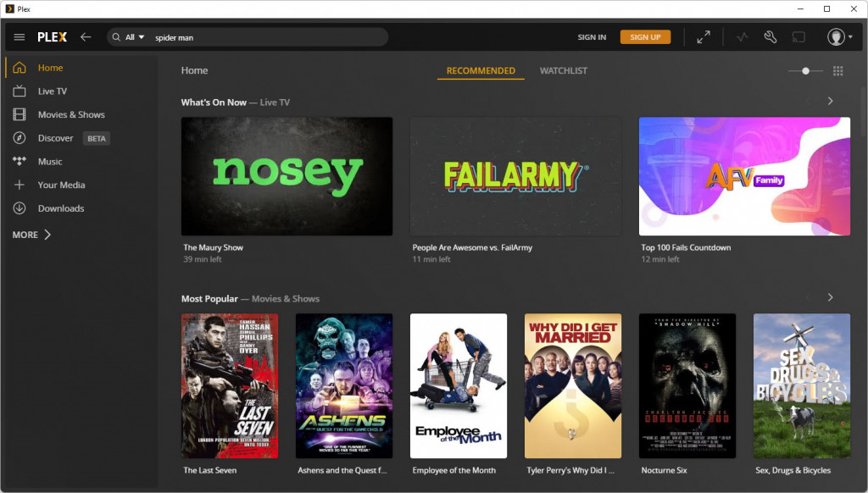Open Why Did I Get Married poster
Viewport: 868px width, 493px height.
573,385
